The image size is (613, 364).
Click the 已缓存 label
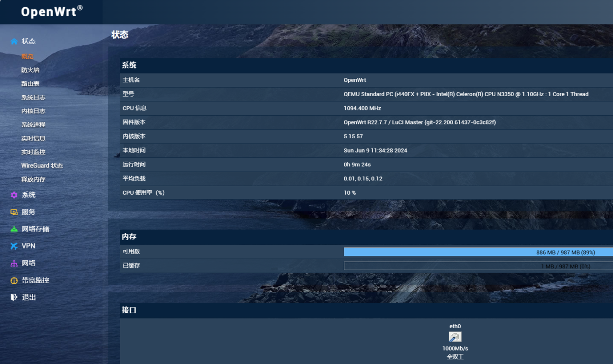(131, 265)
